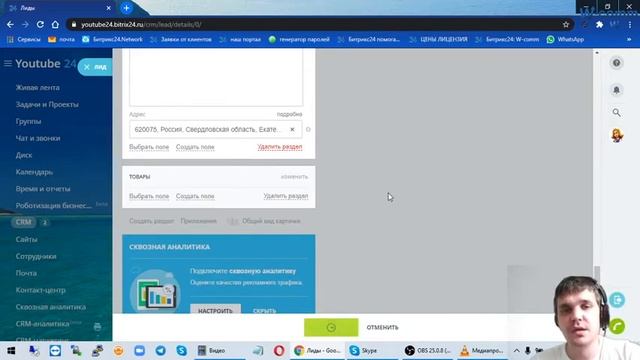Switch to OBS 25.0.8 in taskbar
640x360 pixels.
[427, 351]
